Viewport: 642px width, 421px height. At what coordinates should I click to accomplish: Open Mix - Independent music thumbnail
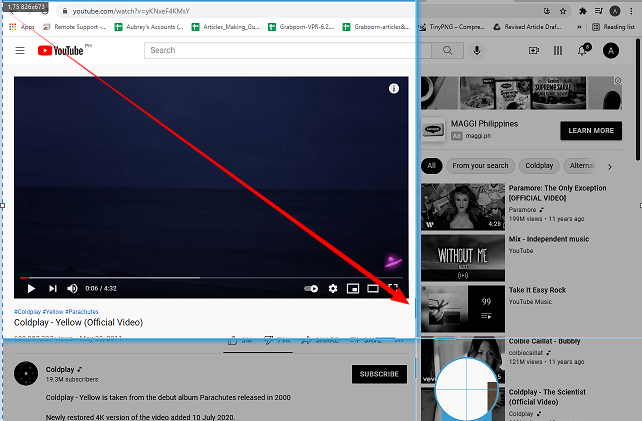click(463, 258)
